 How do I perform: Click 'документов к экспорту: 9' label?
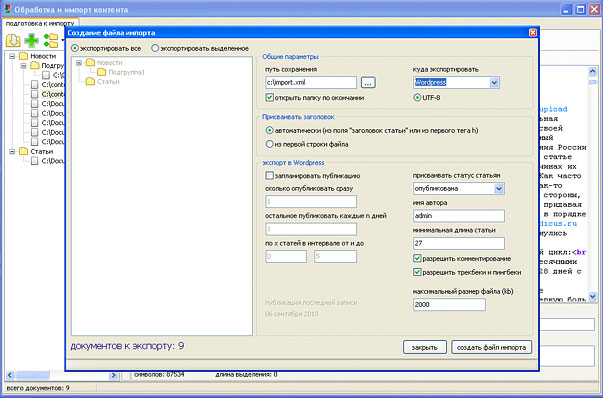click(x=127, y=346)
